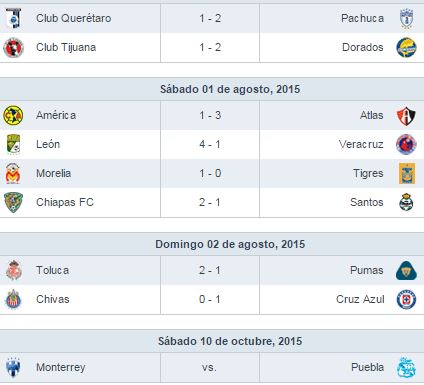Open the Tigres yellow crest

407,173
